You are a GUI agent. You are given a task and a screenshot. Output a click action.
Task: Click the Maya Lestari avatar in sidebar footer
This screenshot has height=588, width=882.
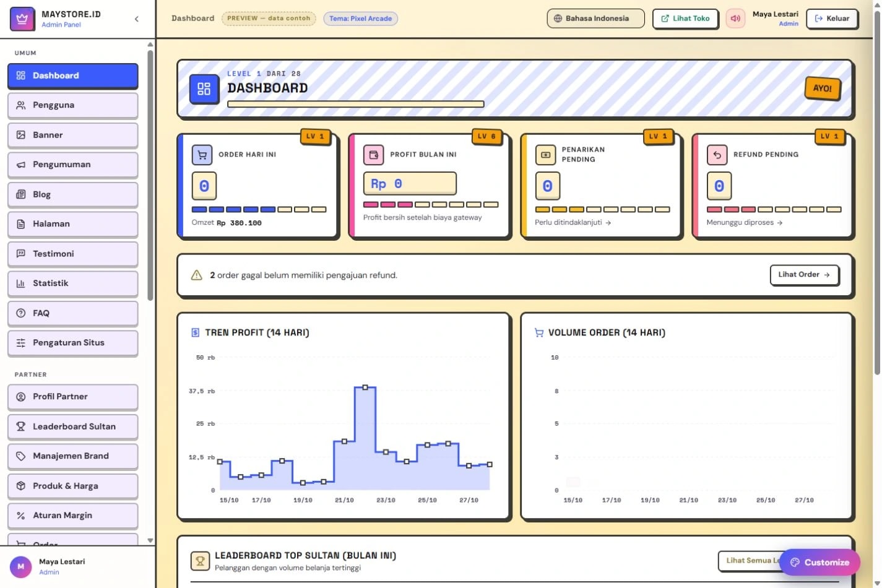click(20, 566)
